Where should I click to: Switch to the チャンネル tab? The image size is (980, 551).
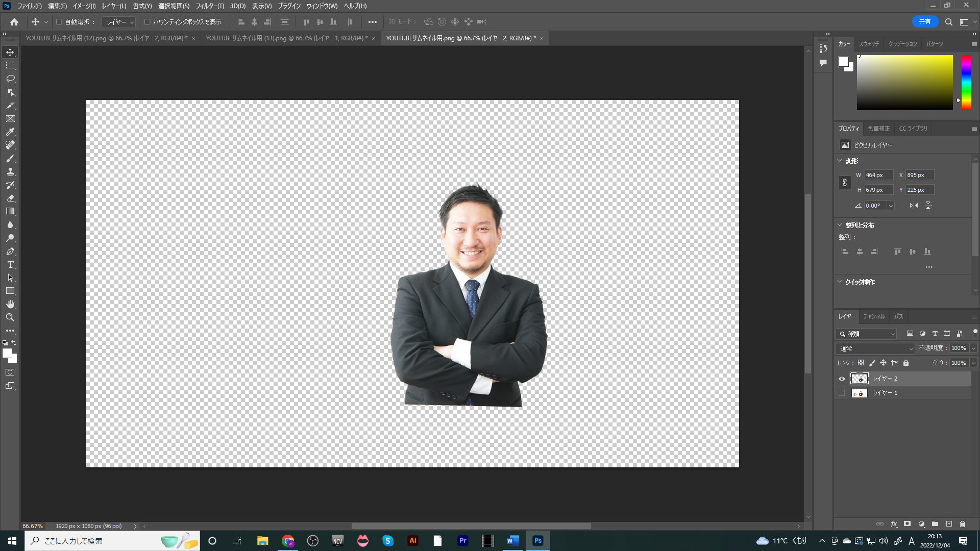[874, 316]
